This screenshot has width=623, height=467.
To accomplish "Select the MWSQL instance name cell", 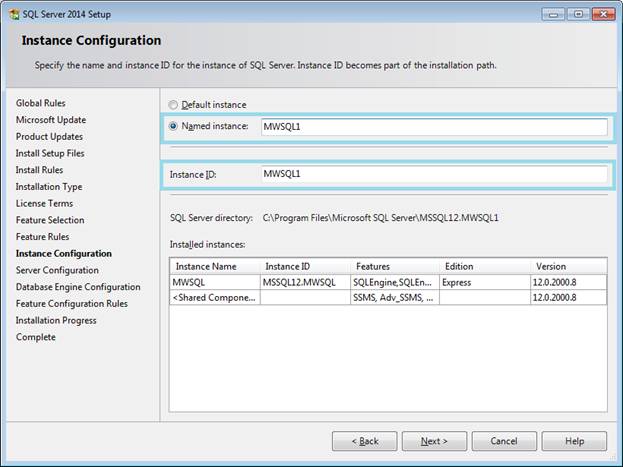I will coord(215,282).
